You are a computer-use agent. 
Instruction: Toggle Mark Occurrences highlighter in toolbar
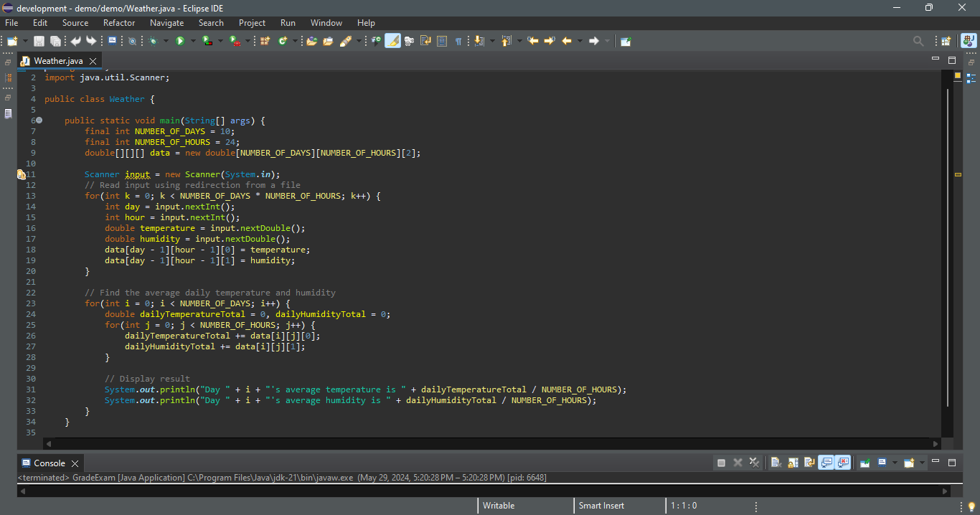click(x=392, y=42)
